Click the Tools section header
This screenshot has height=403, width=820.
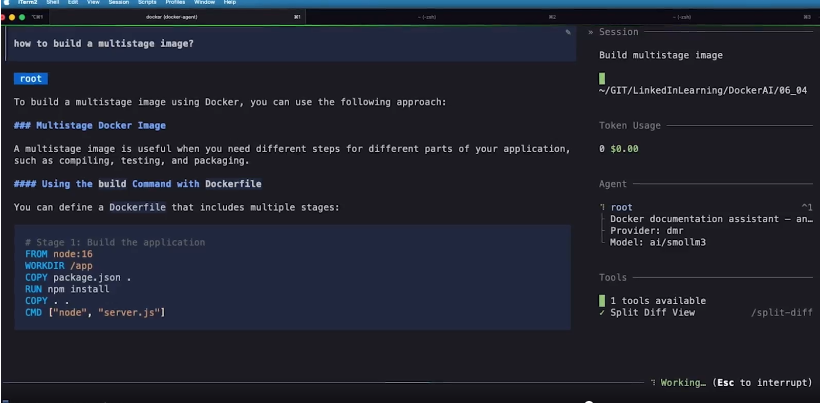613,278
